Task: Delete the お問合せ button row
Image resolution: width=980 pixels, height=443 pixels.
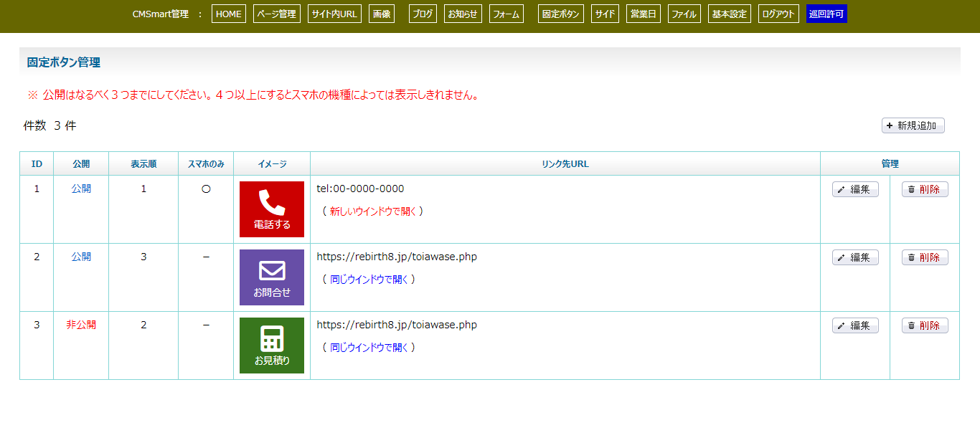Action: [925, 257]
